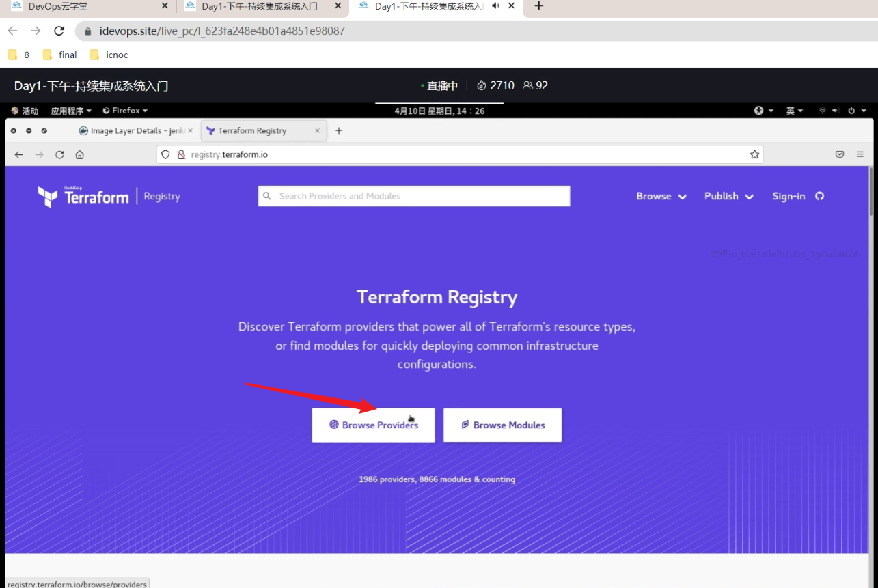Focus the Search Providers and Modules field
Image resolution: width=878 pixels, height=588 pixels.
click(x=414, y=196)
